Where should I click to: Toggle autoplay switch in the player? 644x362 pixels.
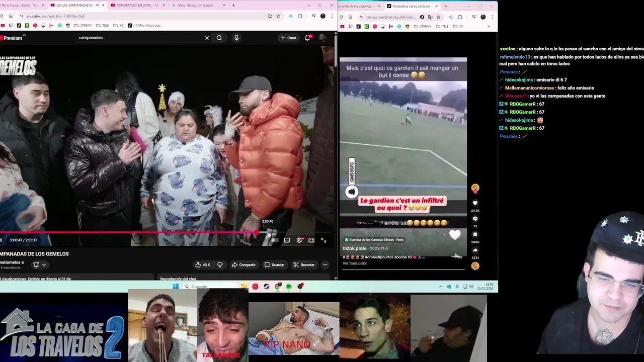tap(274, 240)
